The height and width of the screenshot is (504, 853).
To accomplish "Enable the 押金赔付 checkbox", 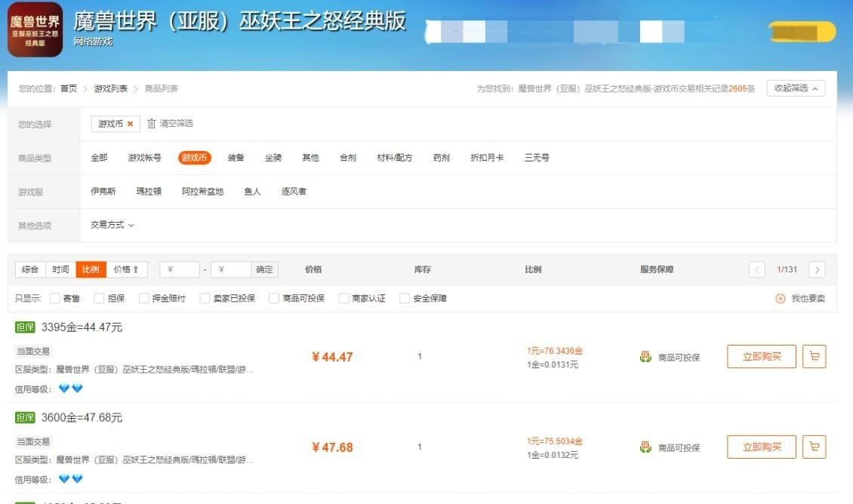I will tap(143, 299).
